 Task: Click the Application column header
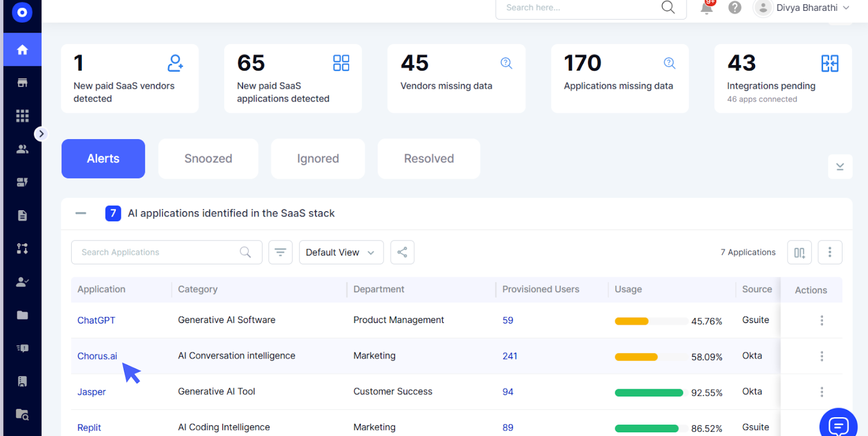(x=101, y=289)
